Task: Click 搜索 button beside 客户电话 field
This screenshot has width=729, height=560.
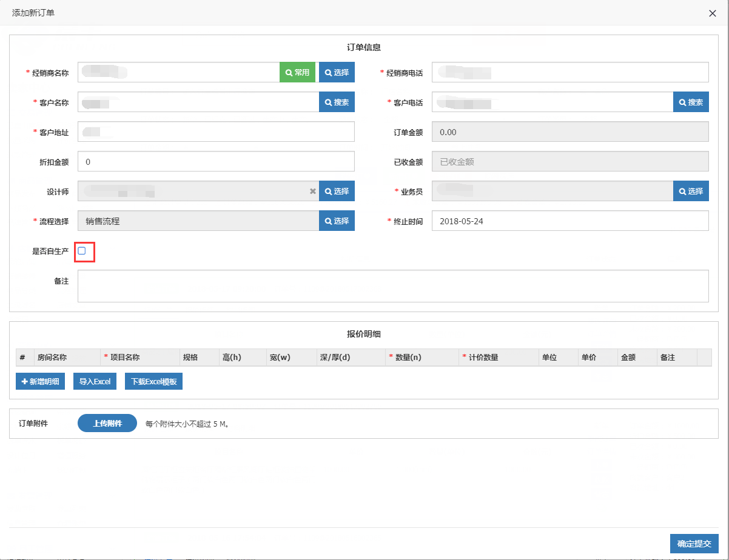Action: click(691, 102)
